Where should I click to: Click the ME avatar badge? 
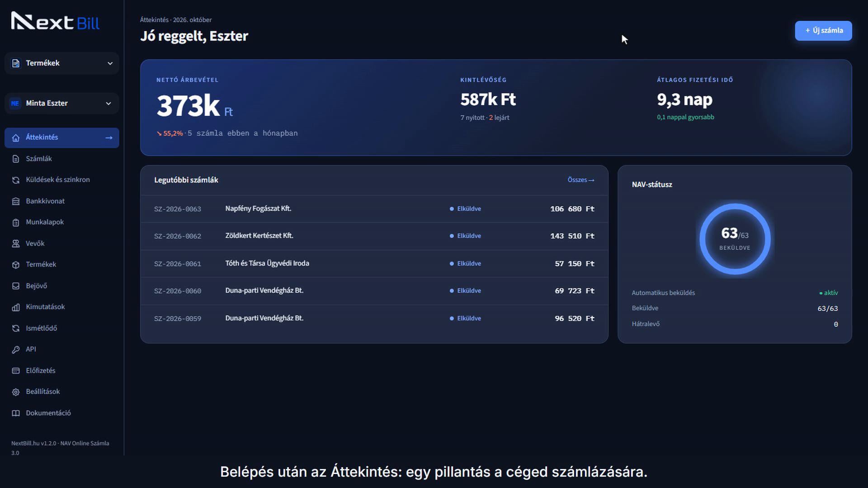click(x=15, y=103)
